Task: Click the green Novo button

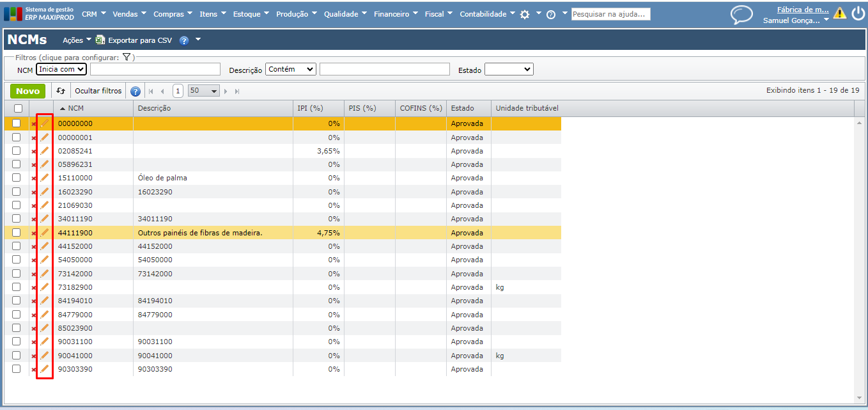Action: pos(27,91)
